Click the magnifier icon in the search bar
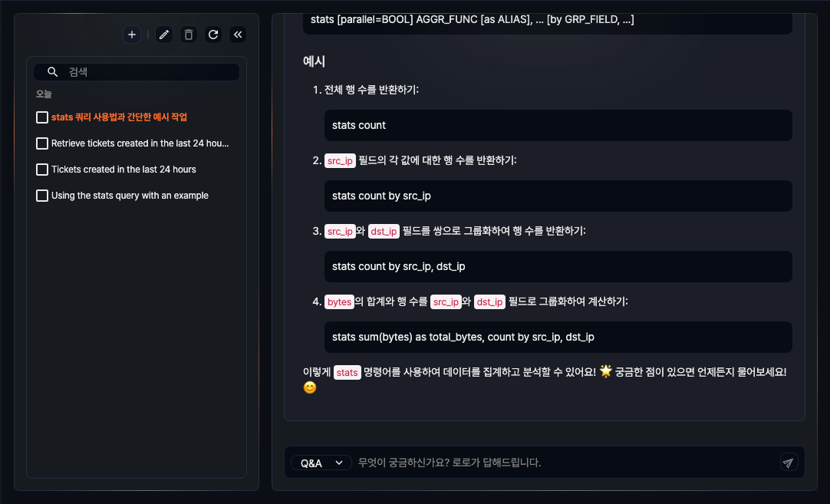The width and height of the screenshot is (830, 504). pos(52,71)
